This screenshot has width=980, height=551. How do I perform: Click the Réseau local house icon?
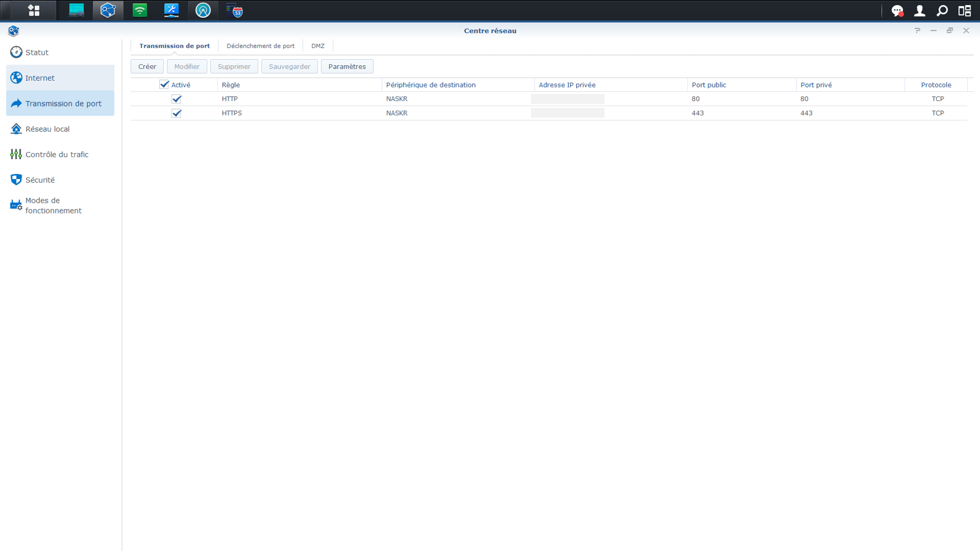click(x=16, y=129)
